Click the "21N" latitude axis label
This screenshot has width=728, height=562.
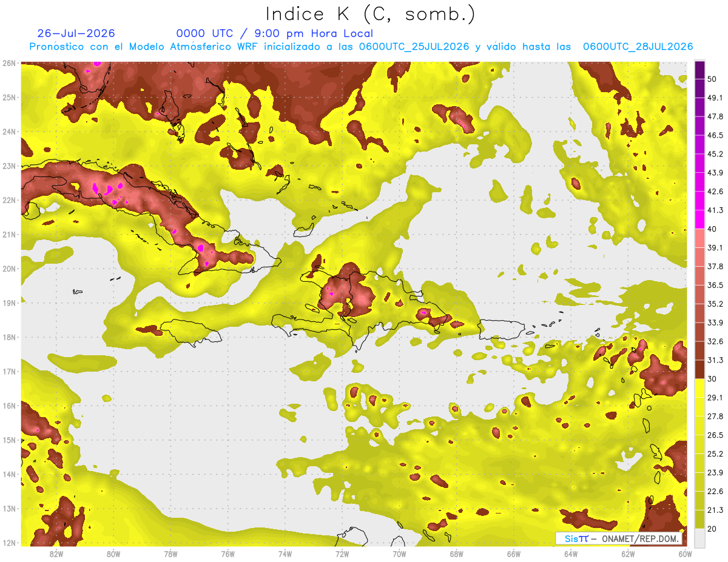click(x=9, y=234)
